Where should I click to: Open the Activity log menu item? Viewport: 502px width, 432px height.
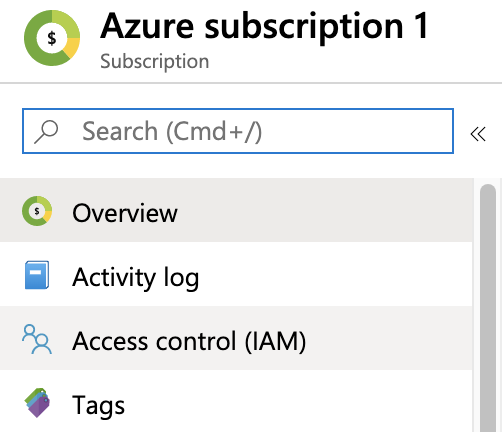pyautogui.click(x=236, y=274)
